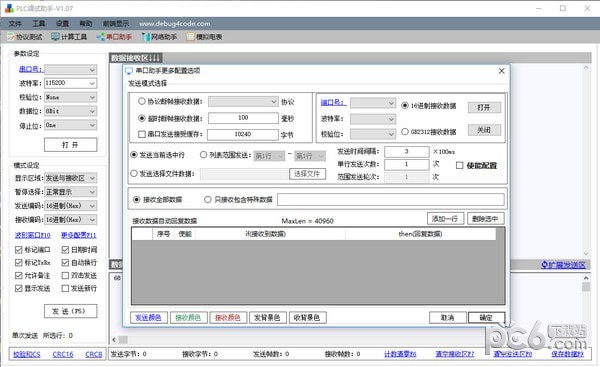Click the 添加一行 button
This screenshot has height=367, width=600.
click(445, 219)
